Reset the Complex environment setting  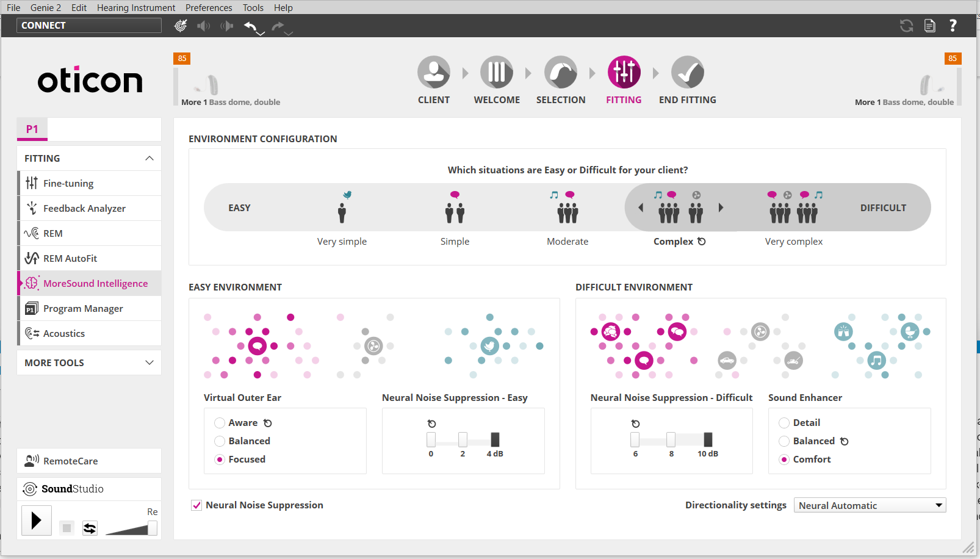coord(702,242)
